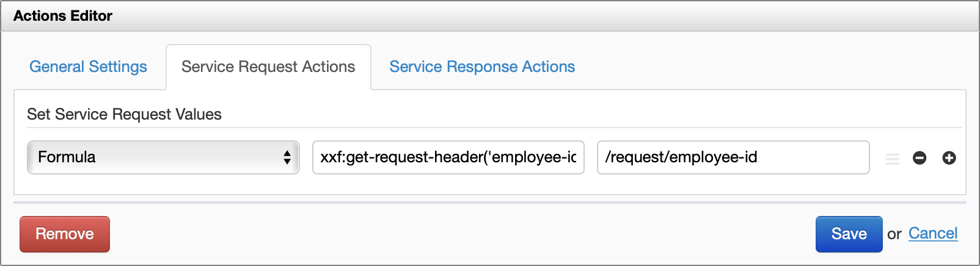The image size is (980, 266).
Task: Focus the xxf:get-request-header formula field
Action: pos(448,157)
